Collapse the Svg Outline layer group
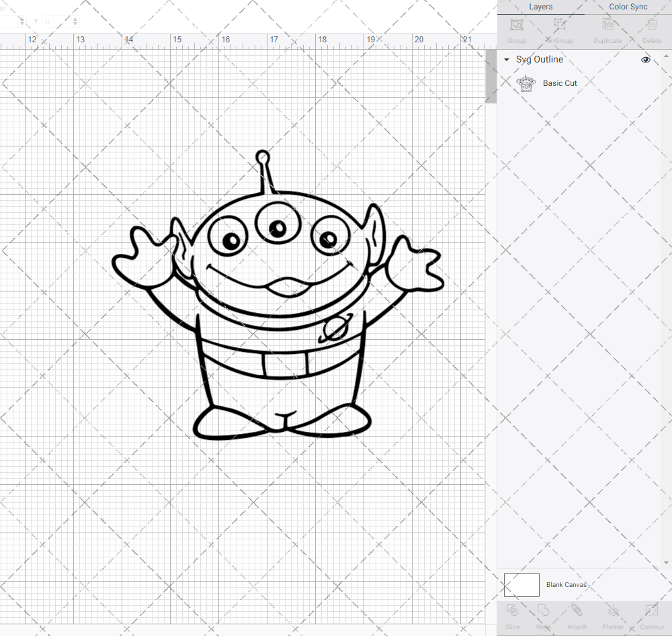The height and width of the screenshot is (636, 672). 507,60
